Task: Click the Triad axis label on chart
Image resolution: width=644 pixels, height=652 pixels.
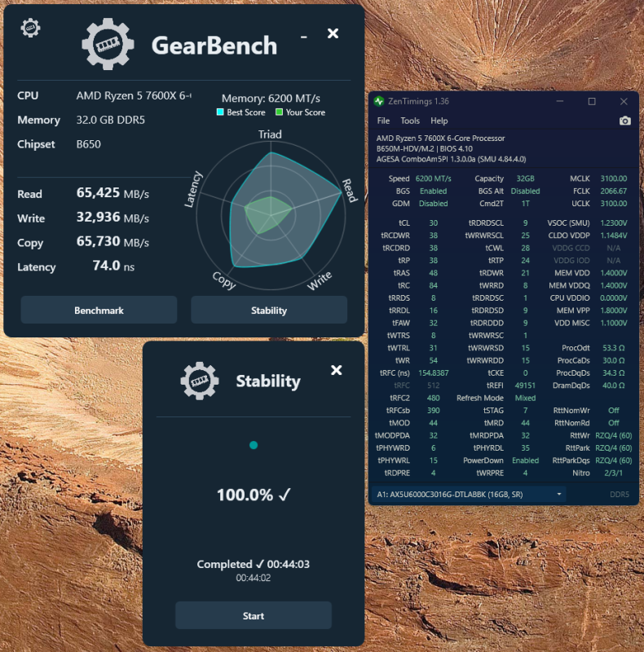Action: tap(270, 134)
